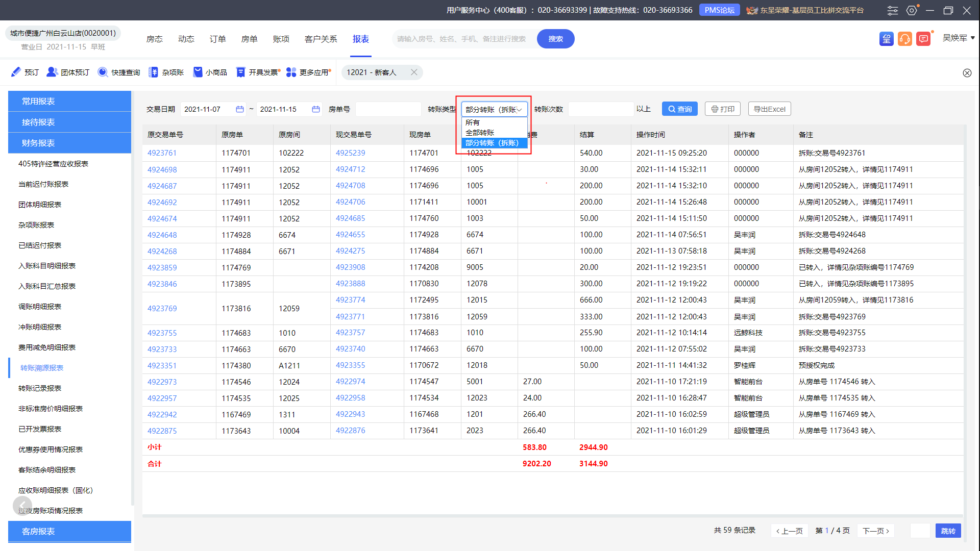980x551 pixels.
Task: Open the orange headset support icon
Action: [x=905, y=39]
